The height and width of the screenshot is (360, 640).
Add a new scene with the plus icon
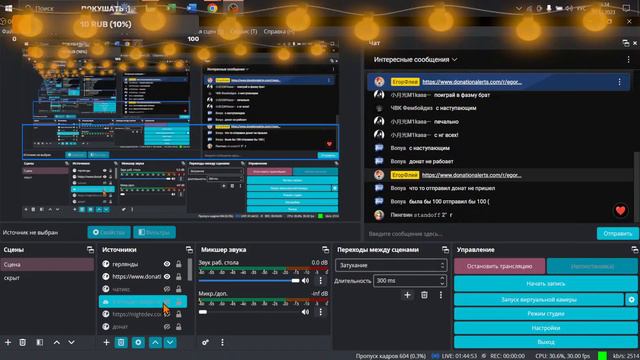pyautogui.click(x=8, y=342)
